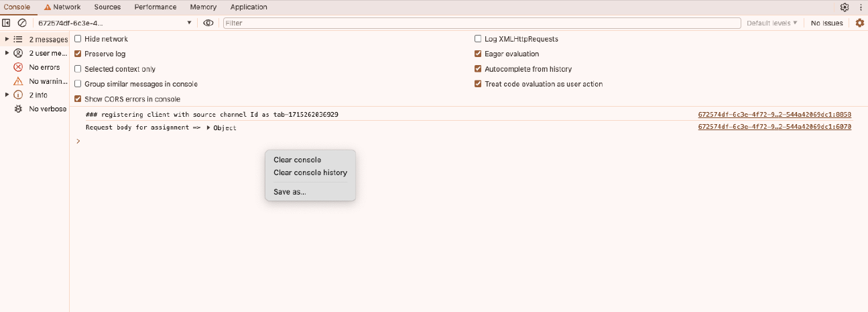
Task: Click the registering client log message
Action: click(x=212, y=115)
